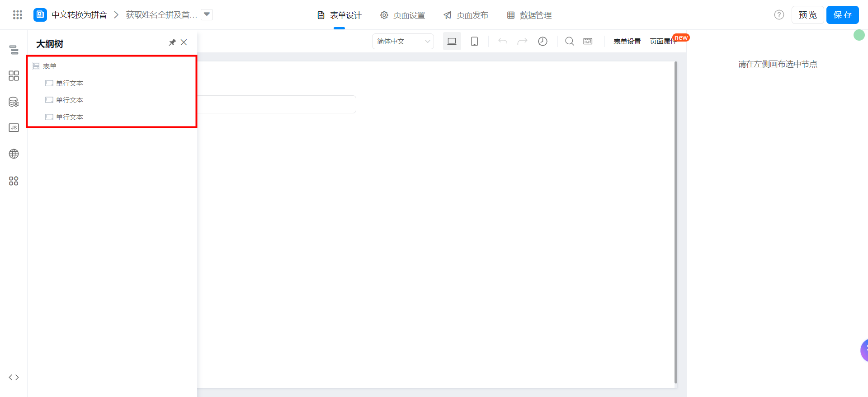Click the text input field on canvas

coord(277,104)
